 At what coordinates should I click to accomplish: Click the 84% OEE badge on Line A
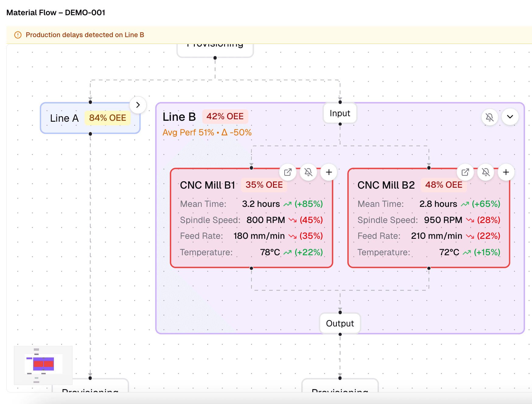pos(107,118)
